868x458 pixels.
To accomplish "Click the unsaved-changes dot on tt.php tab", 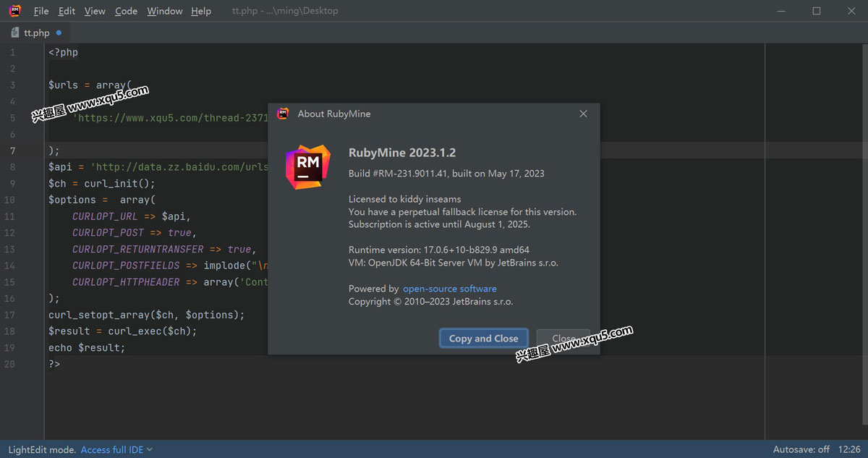I will [59, 33].
